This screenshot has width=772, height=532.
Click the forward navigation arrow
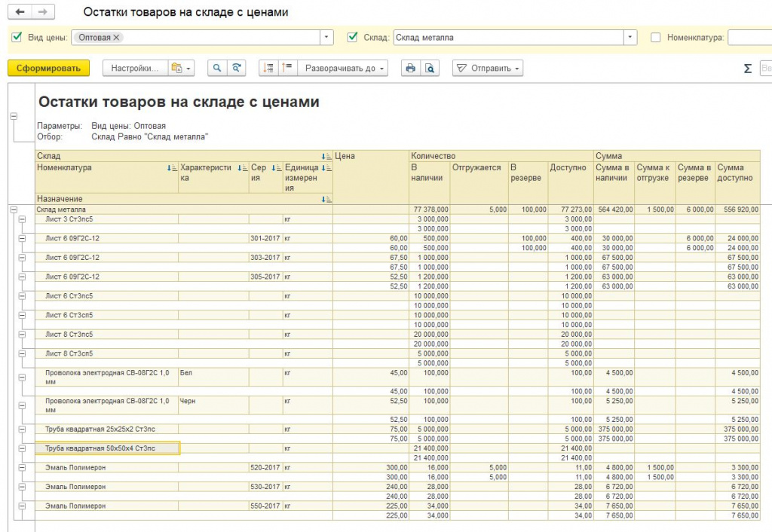[x=44, y=13]
